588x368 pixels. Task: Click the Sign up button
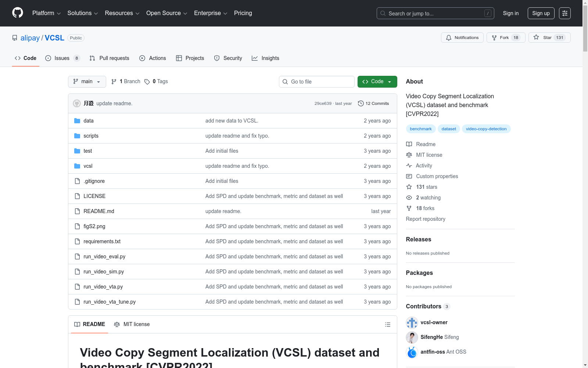pos(541,13)
